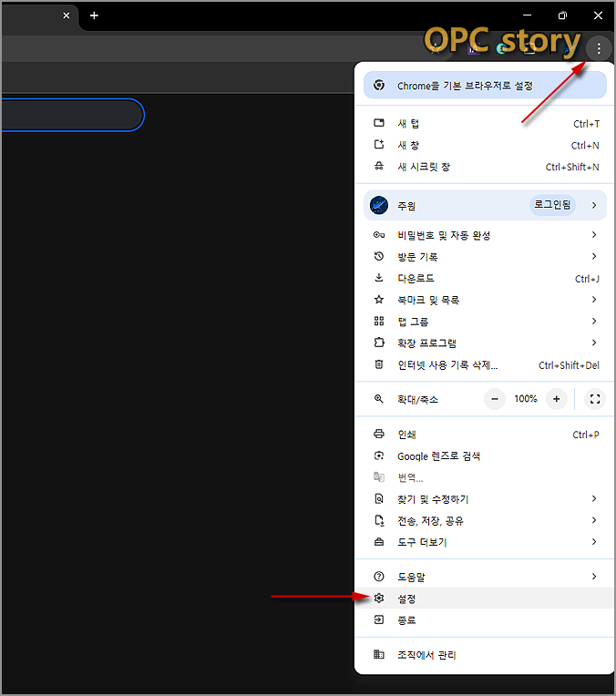Click the exit icon beside 종료

pyautogui.click(x=379, y=619)
